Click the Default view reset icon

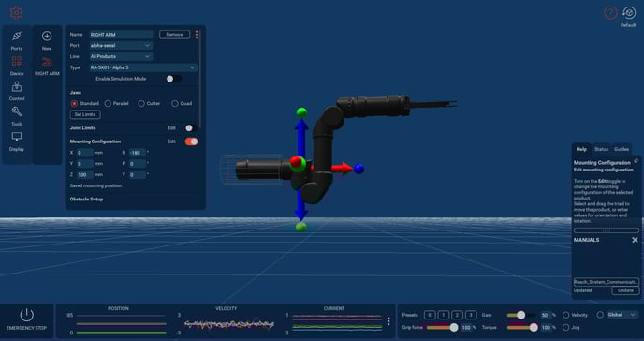tap(629, 13)
